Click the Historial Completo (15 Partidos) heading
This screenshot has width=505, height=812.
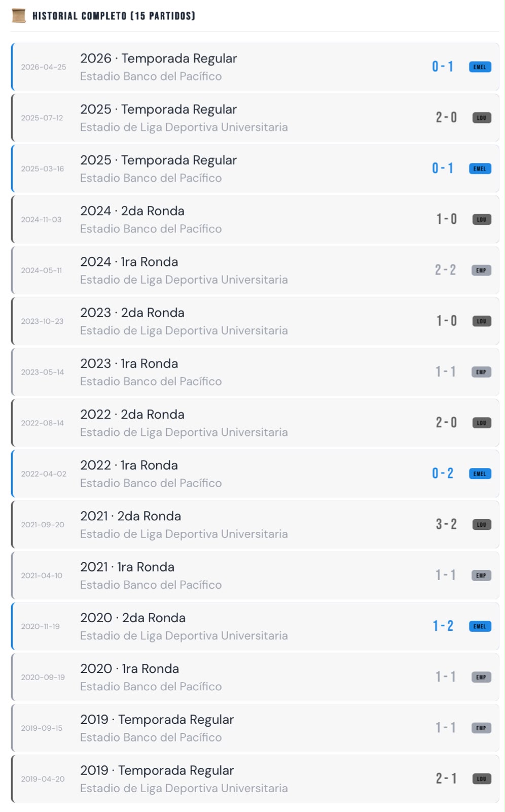[114, 16]
